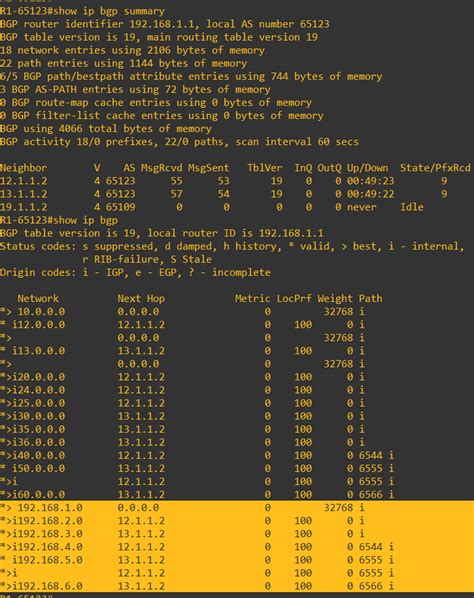Select highlighted network 192.168.1.0
This screenshot has height=598, width=474.
pyautogui.click(x=50, y=508)
